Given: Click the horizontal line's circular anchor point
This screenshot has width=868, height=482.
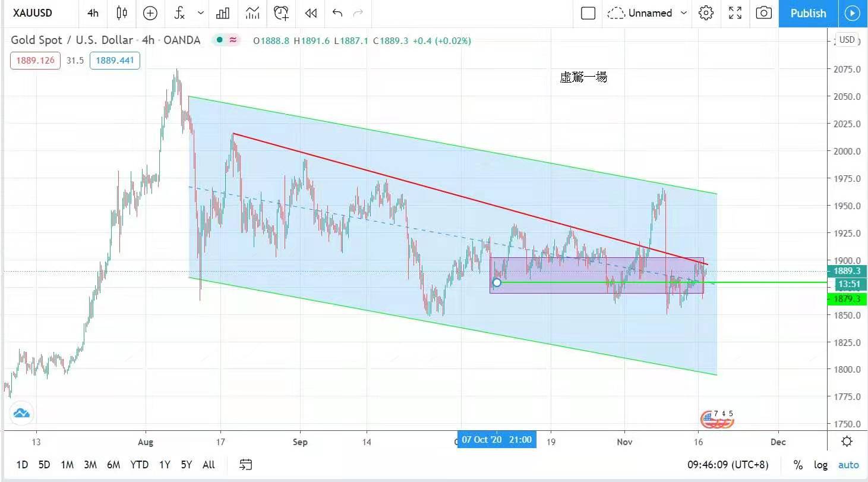Looking at the screenshot, I should 497,282.
